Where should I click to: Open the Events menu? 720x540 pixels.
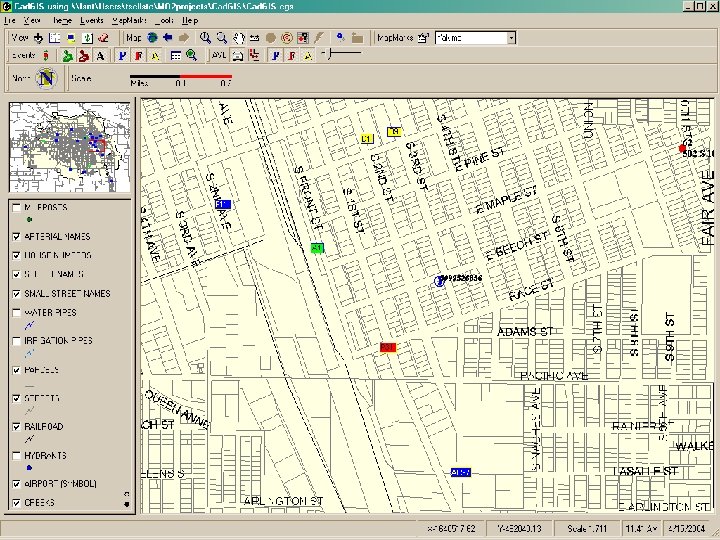coord(91,20)
